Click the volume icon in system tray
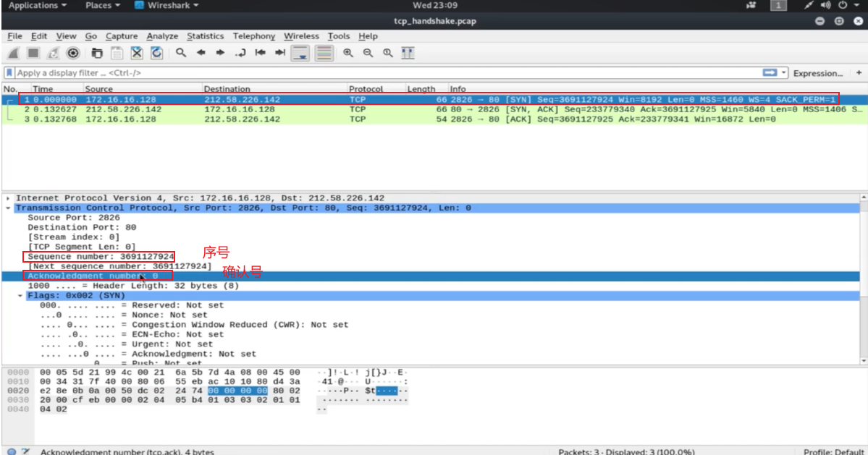Screen dimensions: 868x455 [x=825, y=6]
